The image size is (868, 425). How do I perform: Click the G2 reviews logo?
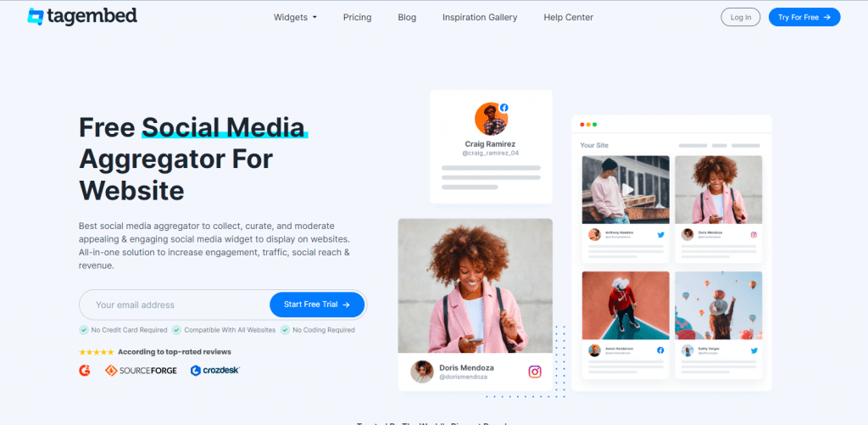click(85, 370)
